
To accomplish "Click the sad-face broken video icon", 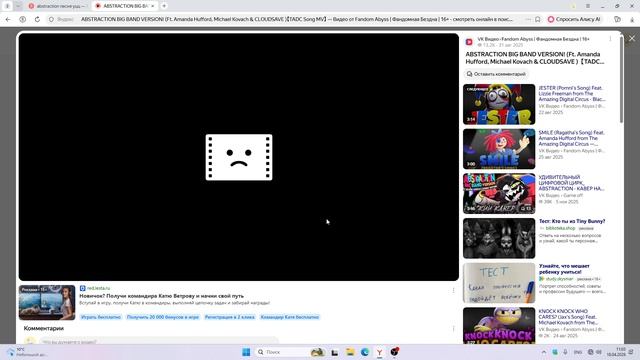I will pos(239,157).
